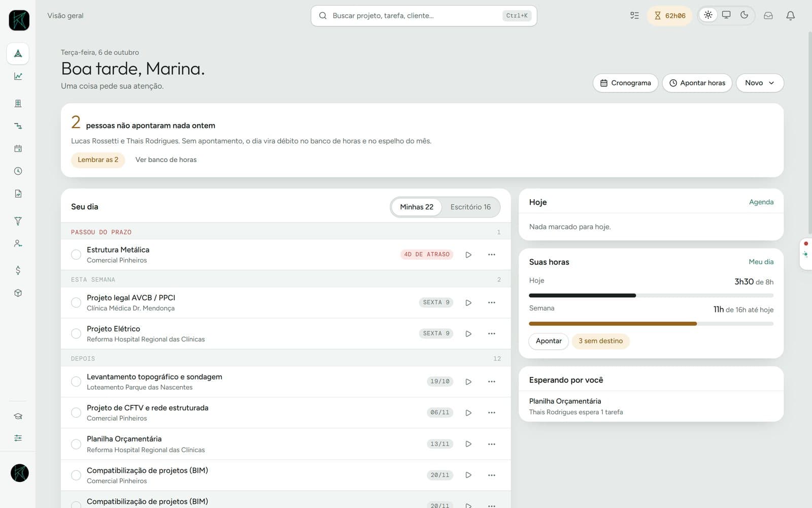Screen dimensions: 812x508
Task: Check off Projeto Elétrico task
Action: (76, 334)
